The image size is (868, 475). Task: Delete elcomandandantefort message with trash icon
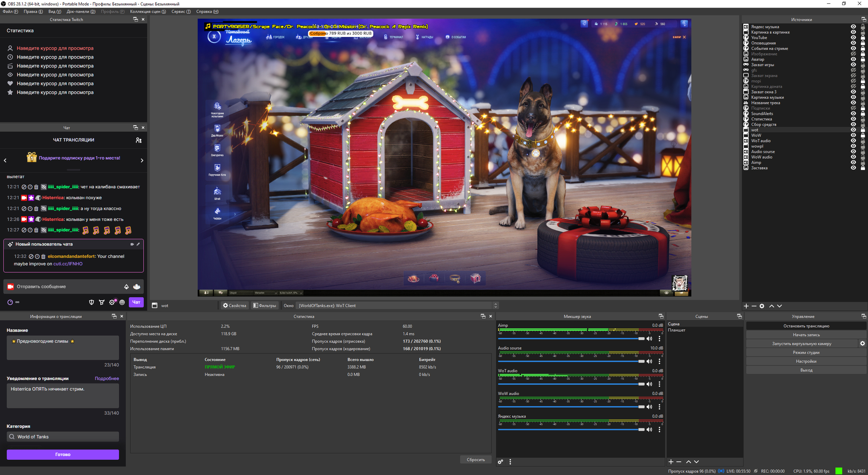point(43,257)
